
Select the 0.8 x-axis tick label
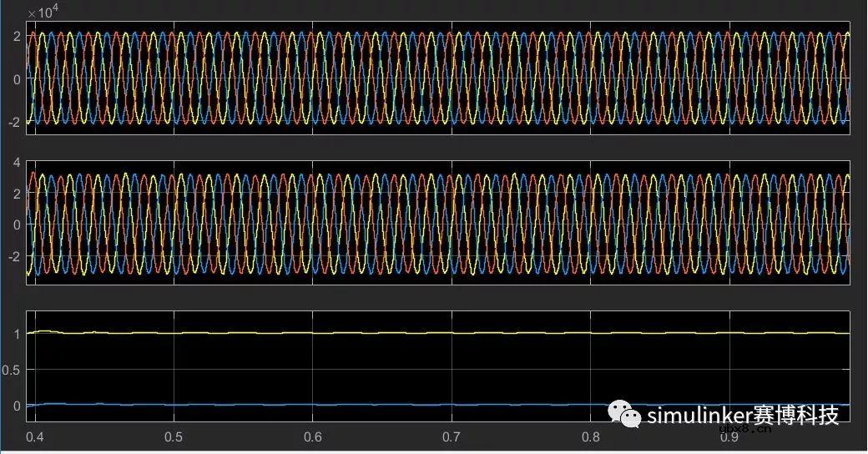591,437
